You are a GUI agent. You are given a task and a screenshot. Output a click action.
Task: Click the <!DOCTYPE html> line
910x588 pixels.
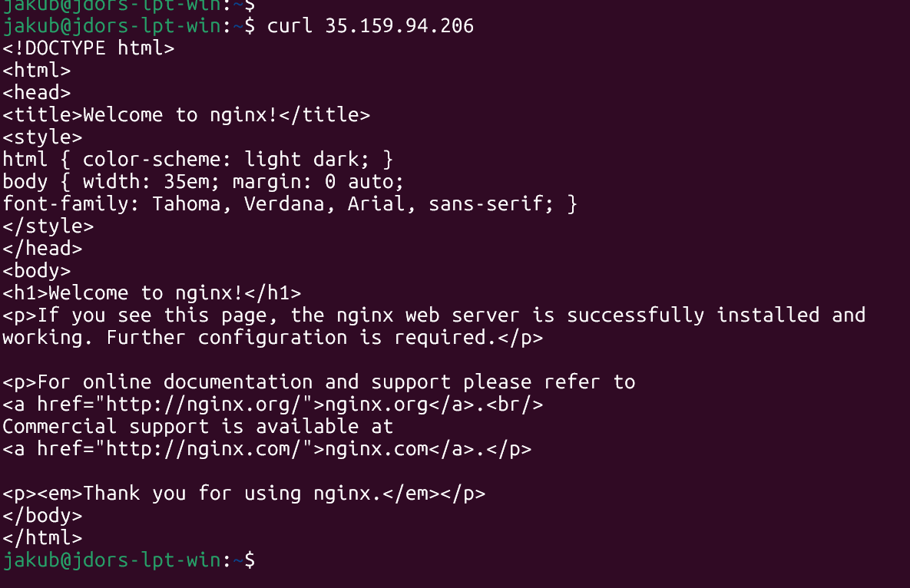click(x=88, y=48)
